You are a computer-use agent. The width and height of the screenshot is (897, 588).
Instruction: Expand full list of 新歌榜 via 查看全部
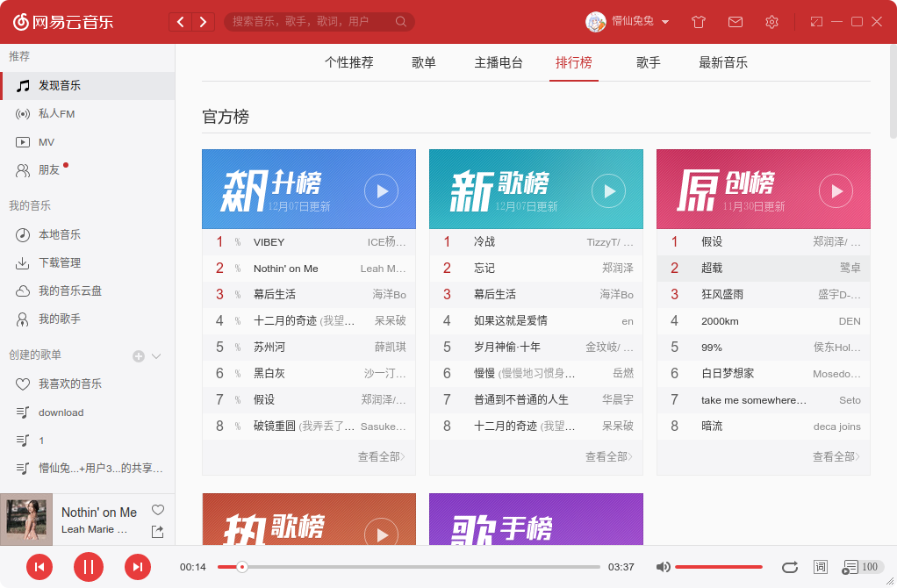[x=608, y=456]
